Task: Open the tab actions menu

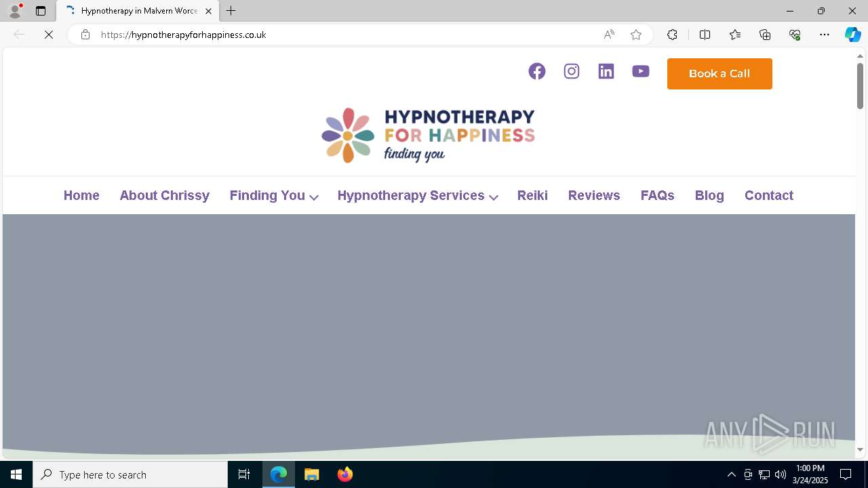Action: 41,11
